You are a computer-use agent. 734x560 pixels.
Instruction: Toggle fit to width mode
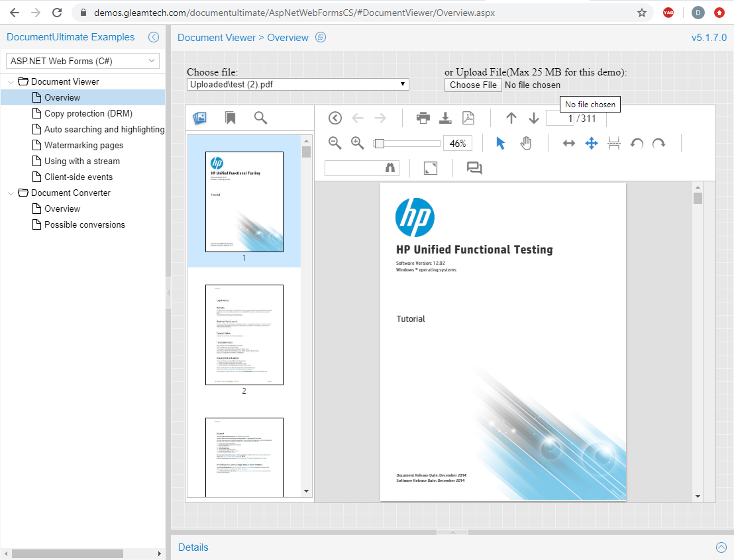[568, 143]
